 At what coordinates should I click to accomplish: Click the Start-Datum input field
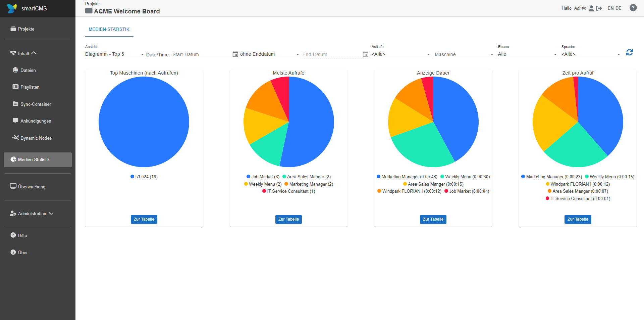pos(202,54)
